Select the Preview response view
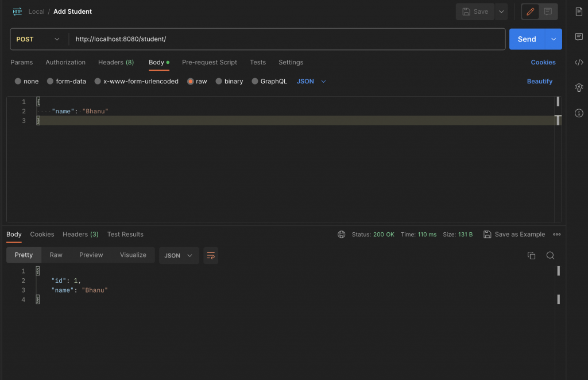The image size is (588, 380). click(91, 255)
